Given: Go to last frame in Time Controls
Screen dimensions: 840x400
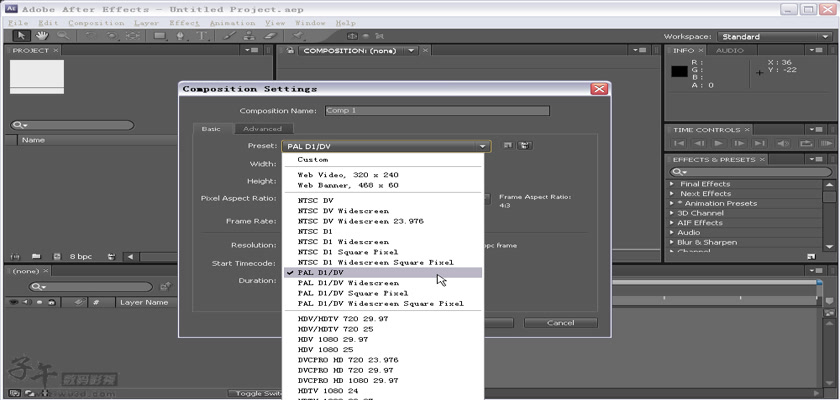Looking at the screenshot, I should click(759, 144).
